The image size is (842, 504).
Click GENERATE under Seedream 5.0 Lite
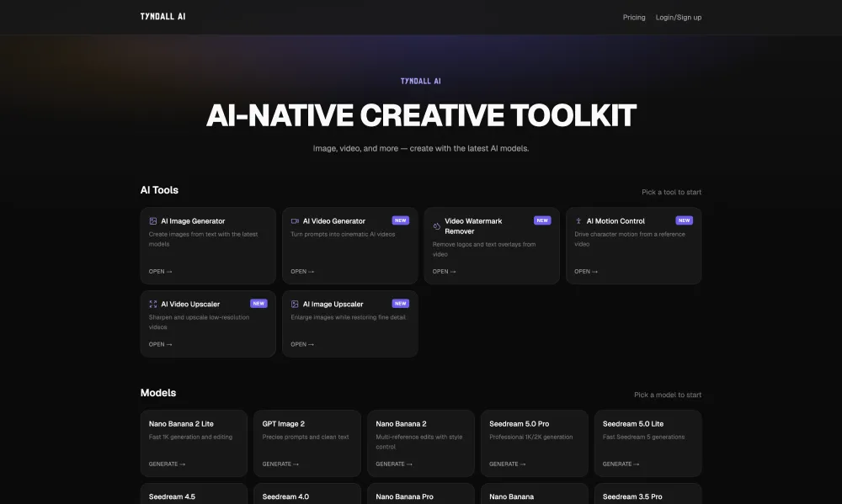click(621, 464)
